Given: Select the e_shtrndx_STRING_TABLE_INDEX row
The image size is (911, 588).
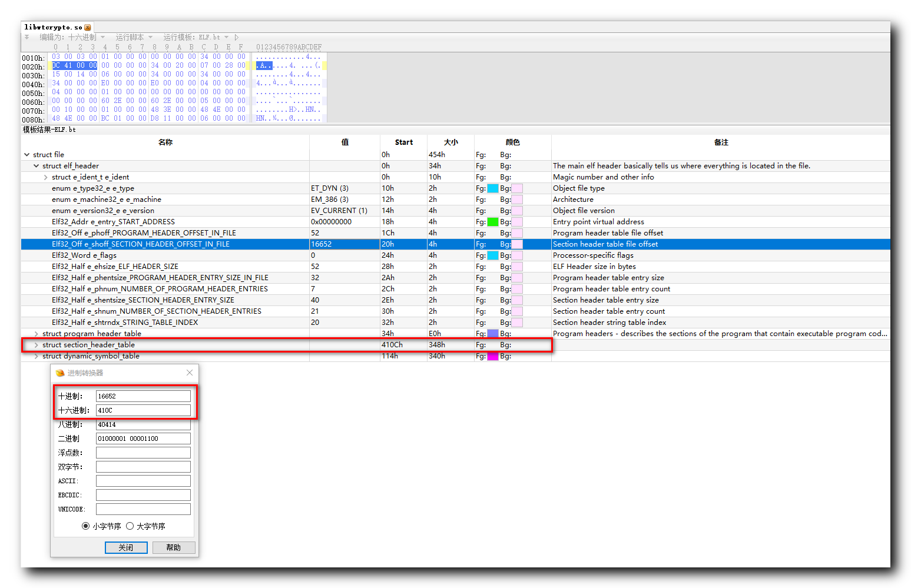Looking at the screenshot, I should pos(456,323).
